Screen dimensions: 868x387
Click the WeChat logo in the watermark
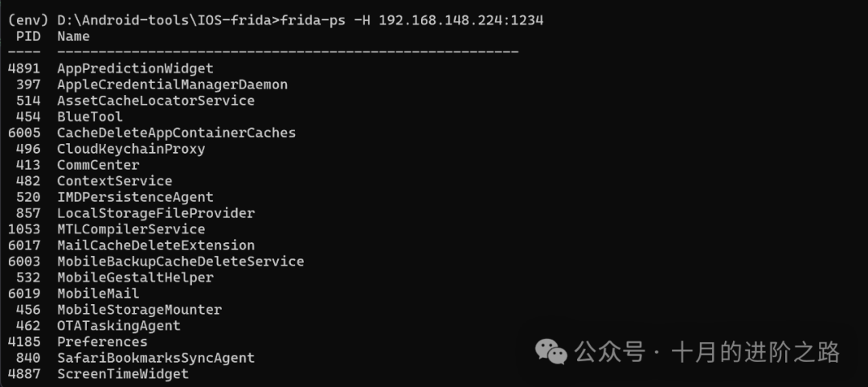pyautogui.click(x=551, y=352)
